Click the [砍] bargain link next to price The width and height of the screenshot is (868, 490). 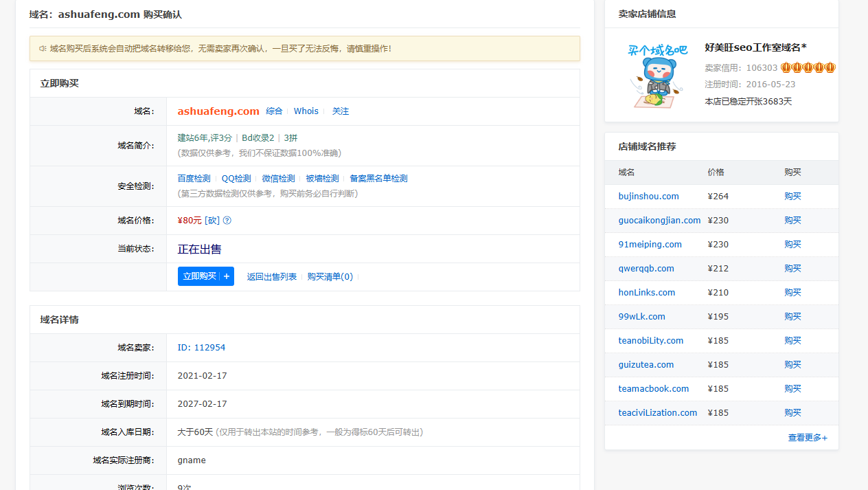pos(212,221)
